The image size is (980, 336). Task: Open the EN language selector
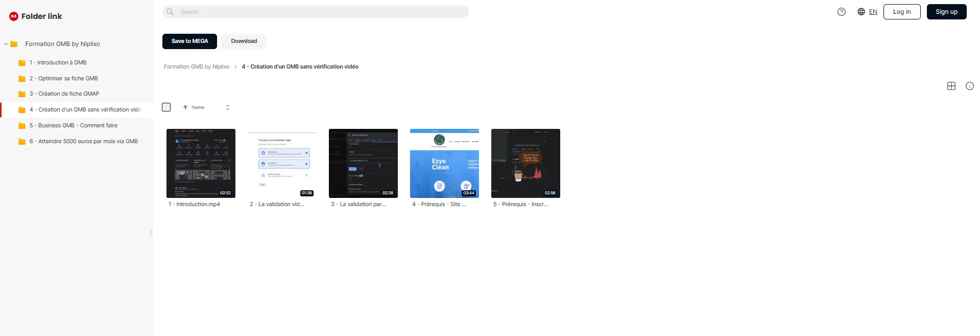coord(873,12)
